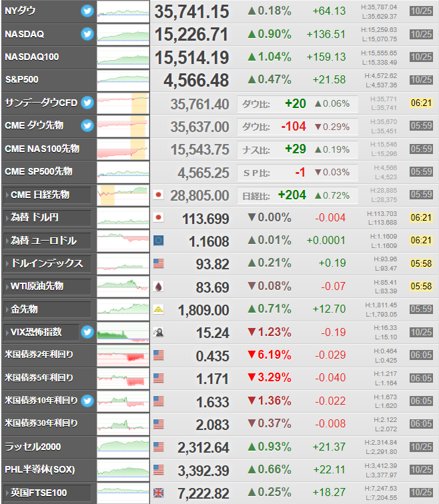Expand the CME 日経先物 row
The height and width of the screenshot is (504, 439).
47,195
